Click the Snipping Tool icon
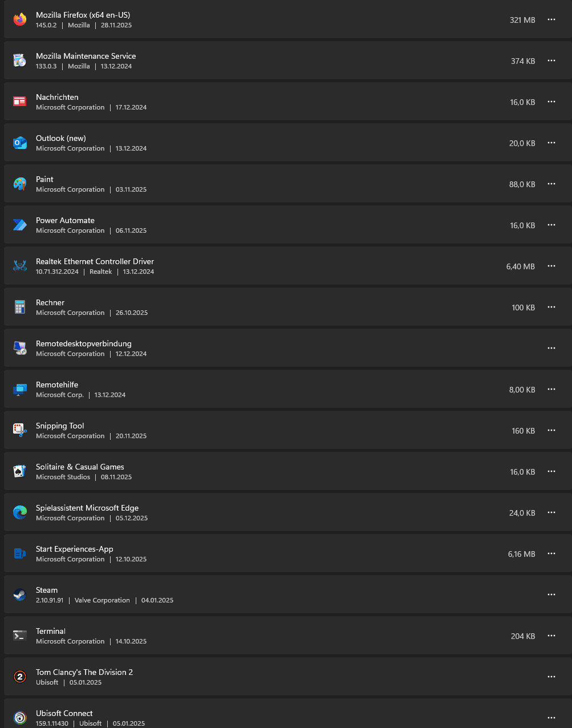The image size is (572, 728). [x=20, y=430]
